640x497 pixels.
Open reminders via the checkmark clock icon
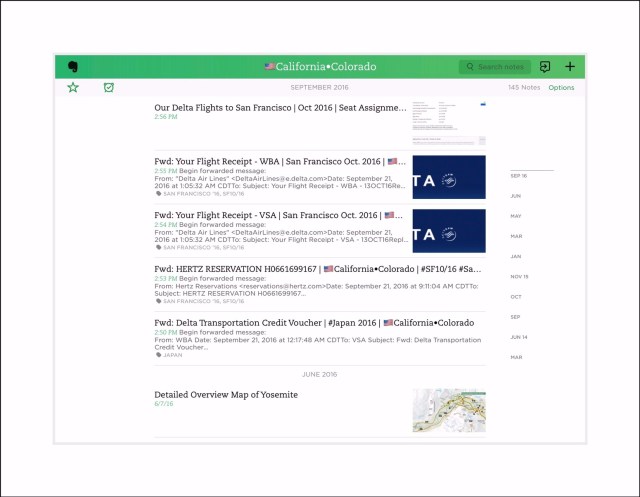coord(109,88)
